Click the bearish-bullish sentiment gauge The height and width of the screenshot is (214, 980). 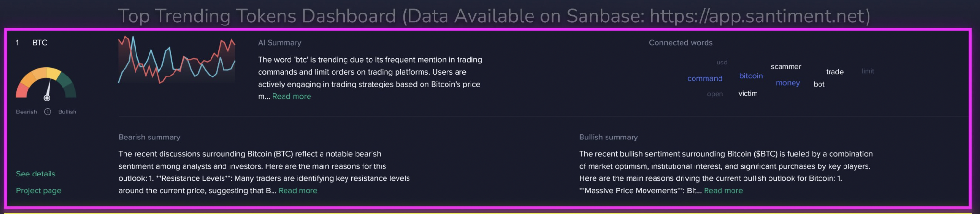click(x=46, y=84)
